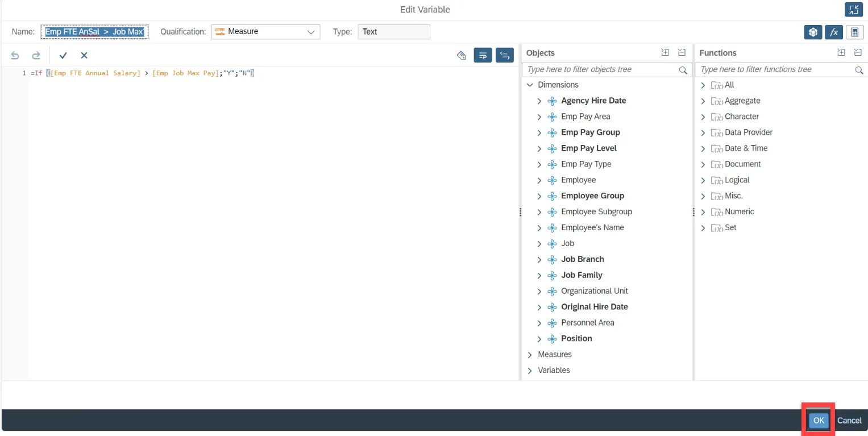
Task: Click the Job Branch dimension icon
Action: (x=551, y=260)
